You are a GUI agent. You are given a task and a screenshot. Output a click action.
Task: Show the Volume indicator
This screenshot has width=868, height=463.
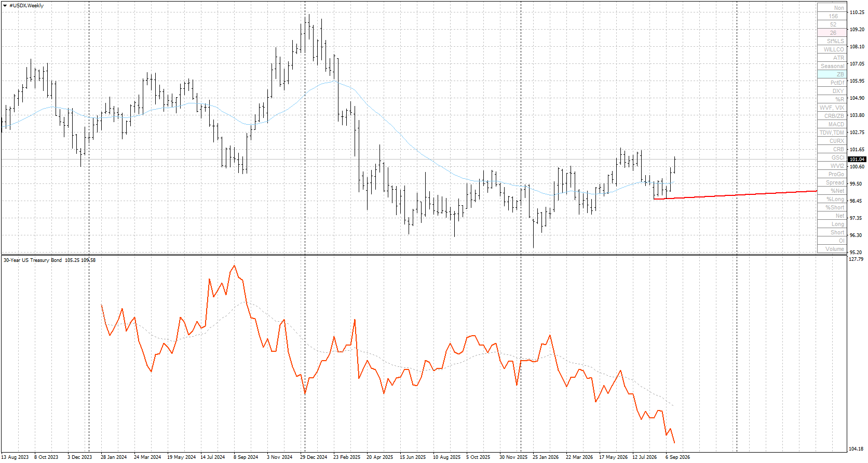point(832,249)
